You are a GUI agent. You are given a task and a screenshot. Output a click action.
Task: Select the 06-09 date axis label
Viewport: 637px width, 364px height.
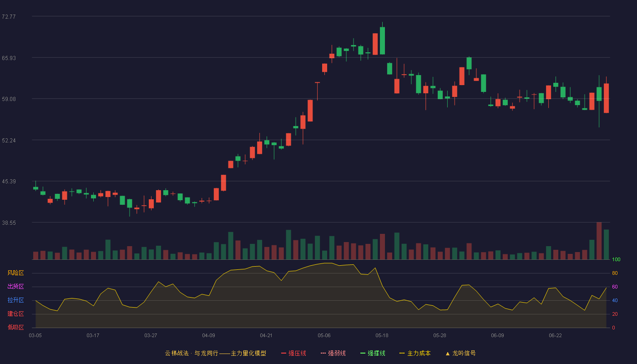click(x=497, y=335)
